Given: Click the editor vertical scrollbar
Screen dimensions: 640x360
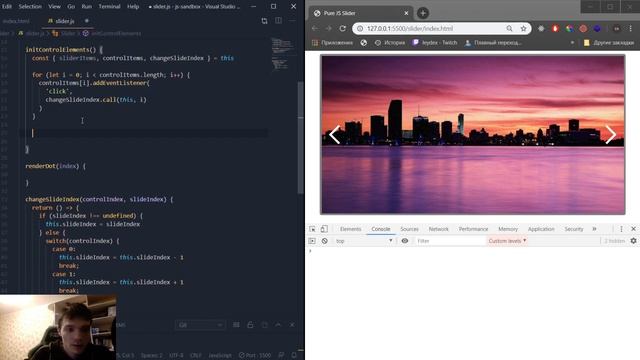Looking at the screenshot, I should coord(301,138).
